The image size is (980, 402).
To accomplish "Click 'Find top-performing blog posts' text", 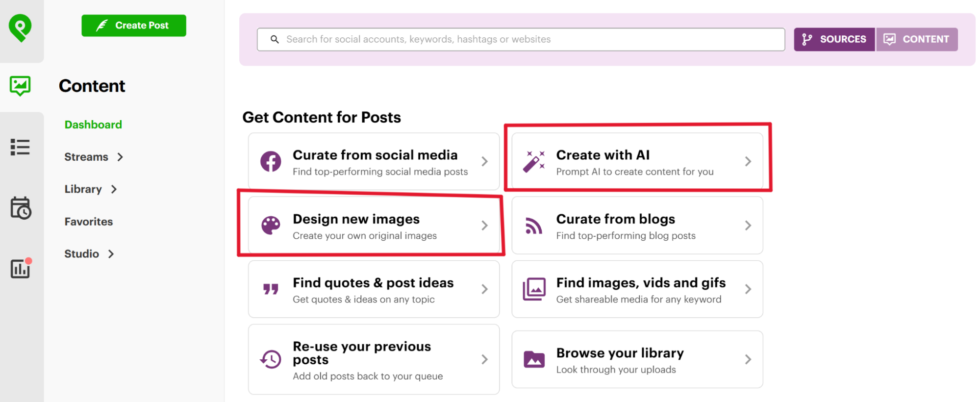I will [626, 236].
